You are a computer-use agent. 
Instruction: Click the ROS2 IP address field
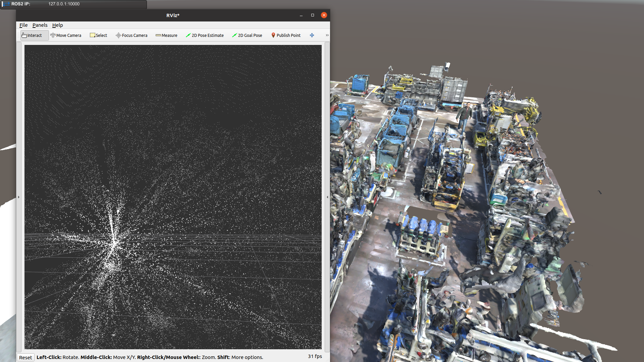(x=64, y=4)
